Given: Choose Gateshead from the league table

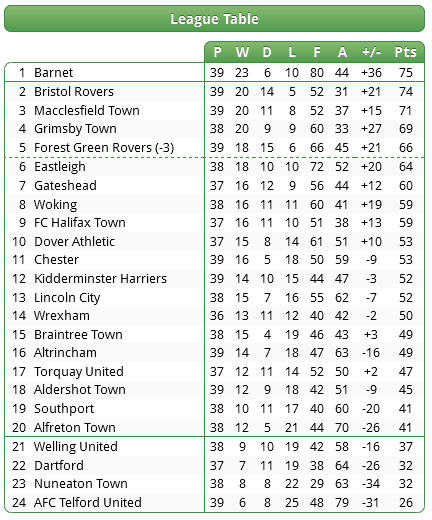Looking at the screenshot, I should (x=65, y=186).
